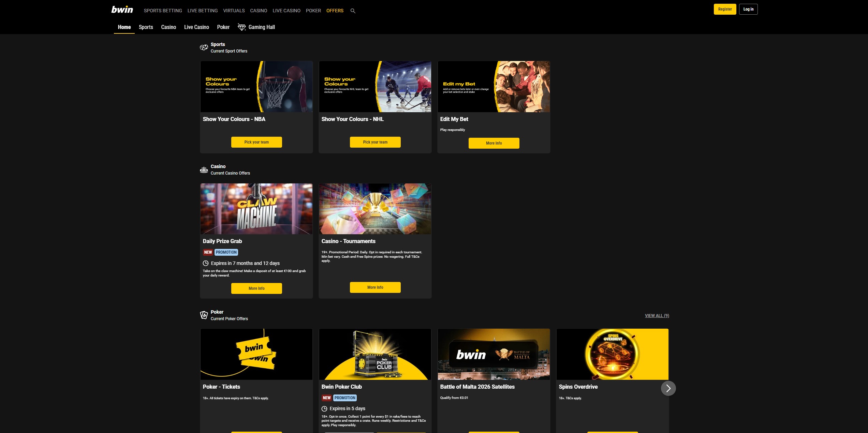Click 'Current Sport Offers' subtitle

click(229, 51)
